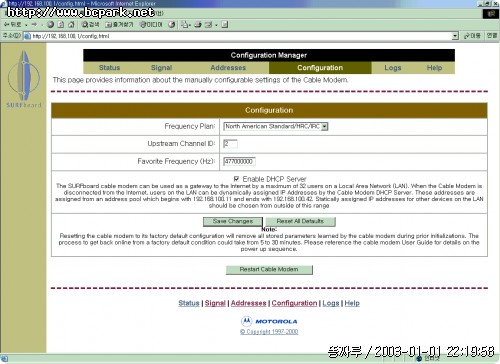Go back with the 뒤로 button
Viewport: 500px width, 364px height.
pyautogui.click(x=12, y=25)
